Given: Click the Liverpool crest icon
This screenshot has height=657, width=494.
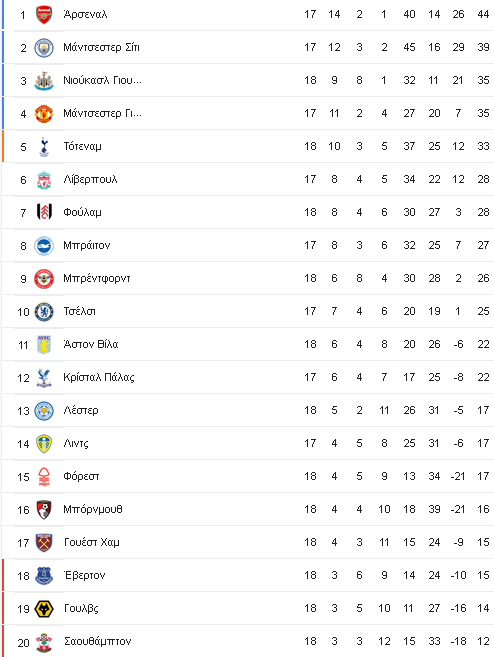Looking at the screenshot, I should [x=44, y=180].
